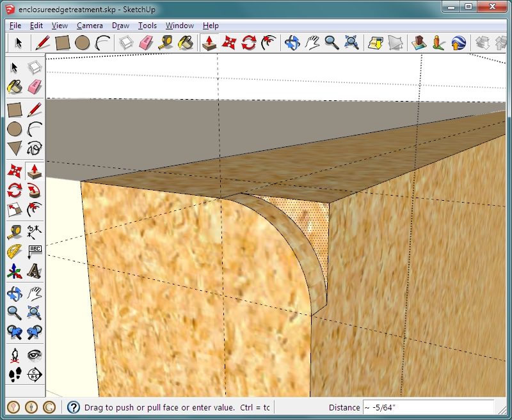This screenshot has height=420, width=512.
Task: Click the Add Location person icon
Action: [x=438, y=43]
